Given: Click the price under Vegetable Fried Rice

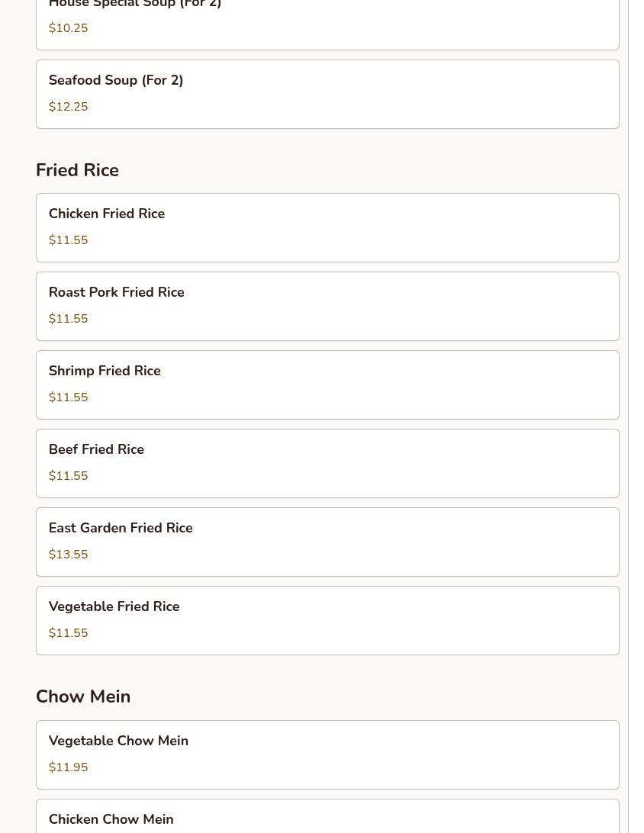Looking at the screenshot, I should (69, 633).
